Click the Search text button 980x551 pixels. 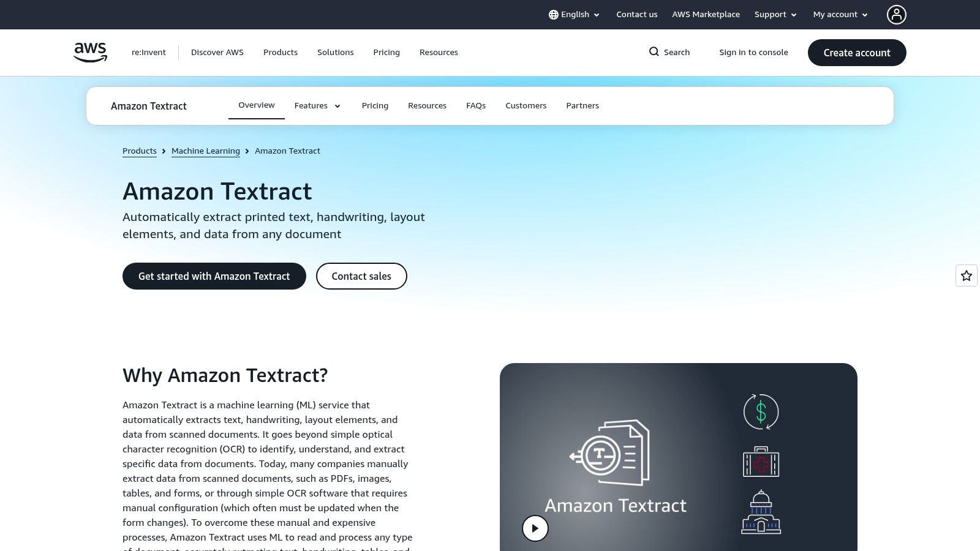click(x=677, y=53)
